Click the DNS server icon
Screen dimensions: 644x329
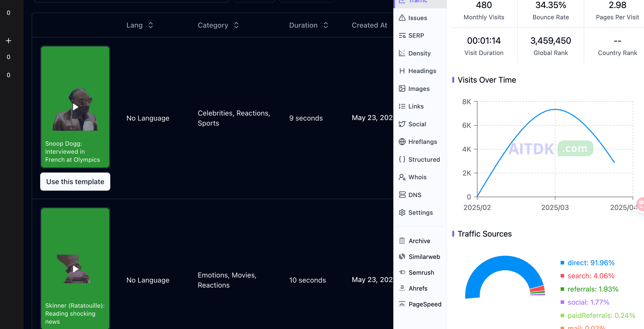(x=402, y=195)
